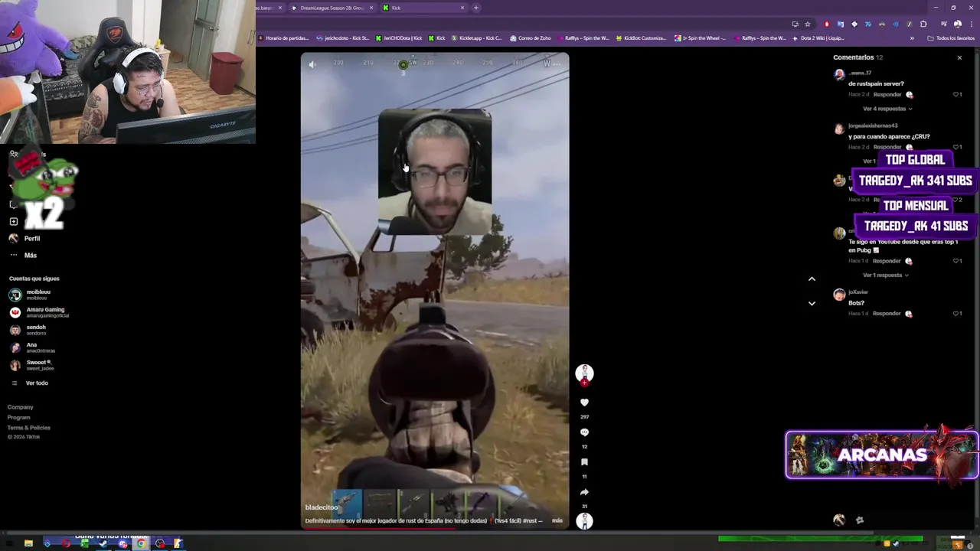Click the ARCANAS banner overlay

pyautogui.click(x=882, y=455)
